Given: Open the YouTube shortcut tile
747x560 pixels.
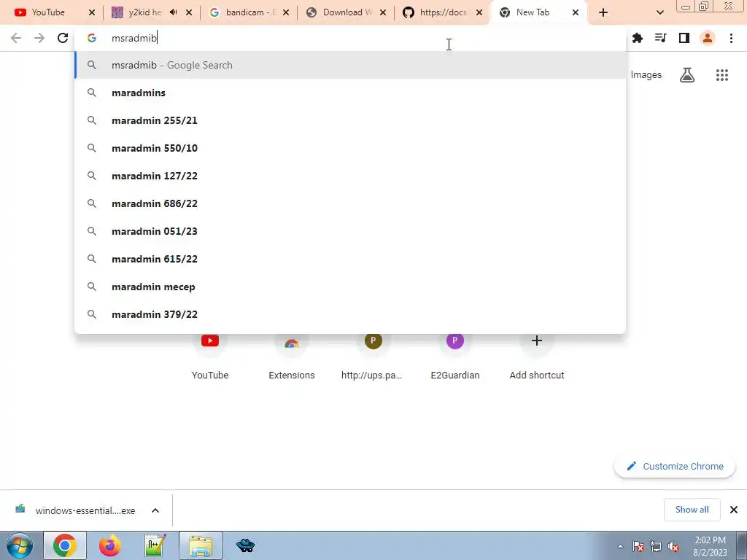Looking at the screenshot, I should click(210, 356).
